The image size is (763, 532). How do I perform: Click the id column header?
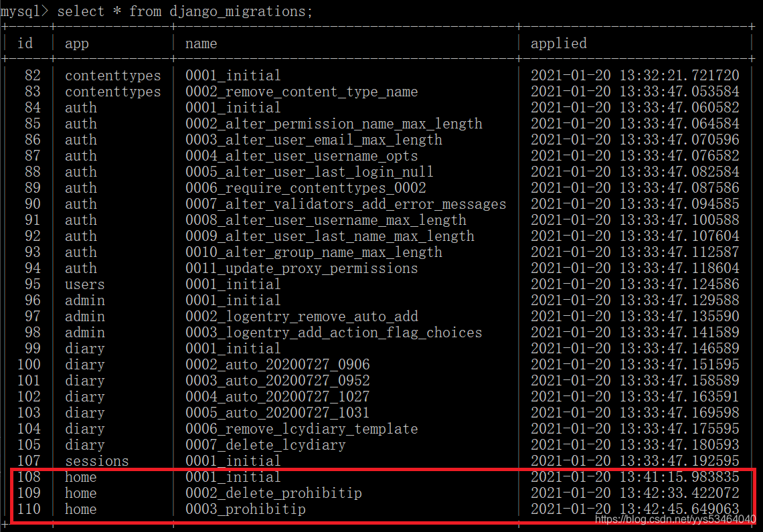pos(25,43)
